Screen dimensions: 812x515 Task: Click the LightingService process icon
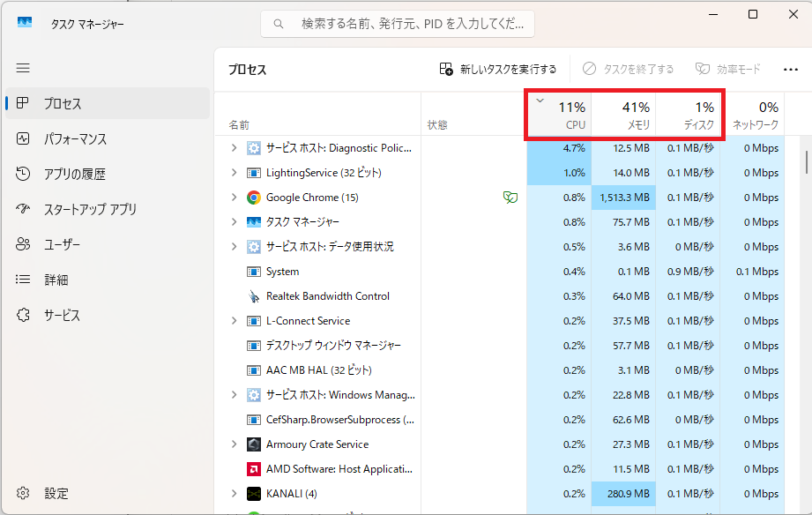[x=254, y=173]
